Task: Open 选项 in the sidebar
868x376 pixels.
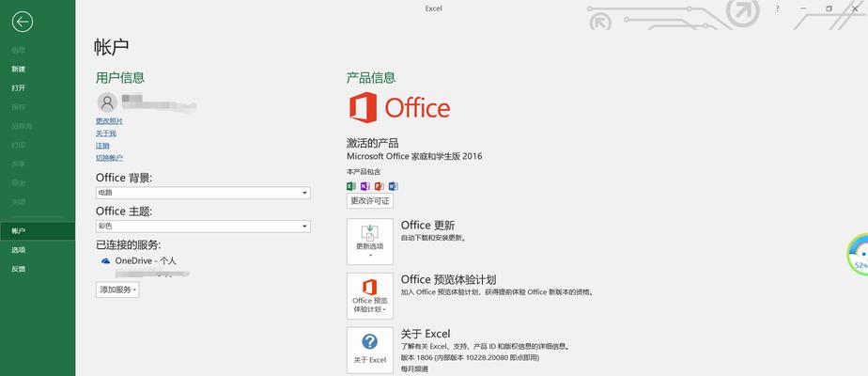Action: (18, 250)
